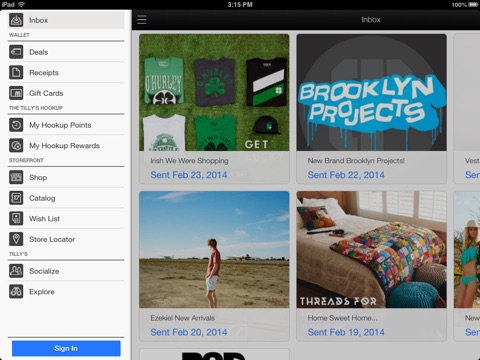View the Ezekiel beach photo thumbnail
Image resolution: width=480 pixels, height=360 pixels.
(214, 249)
